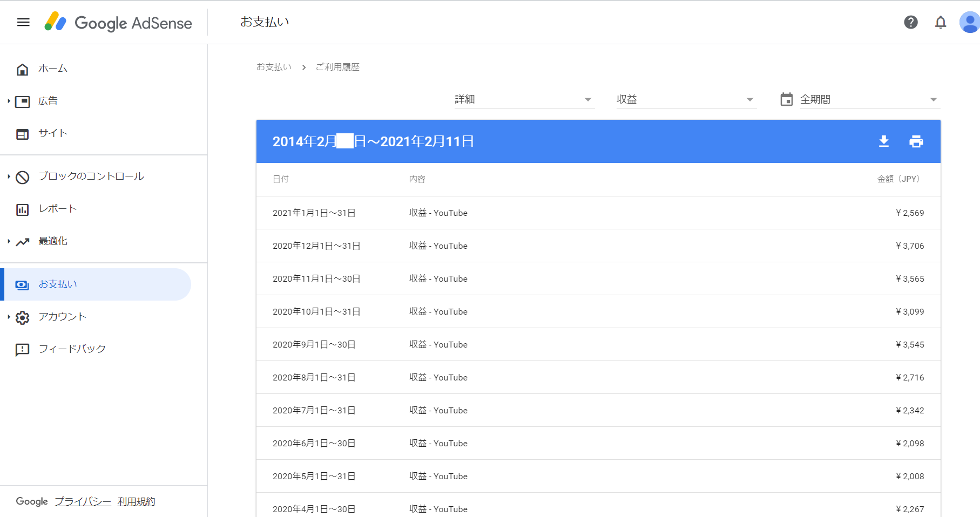Click the ¥2,342 amount
Viewport: 980px width, 517px height.
pyautogui.click(x=910, y=411)
